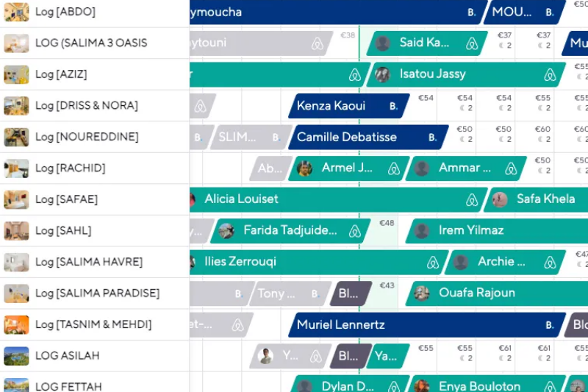Click Airbnb icon on Armel J... booking

tap(394, 169)
